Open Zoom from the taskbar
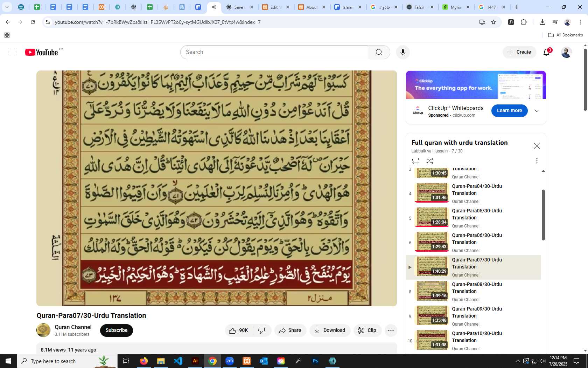Image resolution: width=588 pixels, height=368 pixels. coord(230,361)
